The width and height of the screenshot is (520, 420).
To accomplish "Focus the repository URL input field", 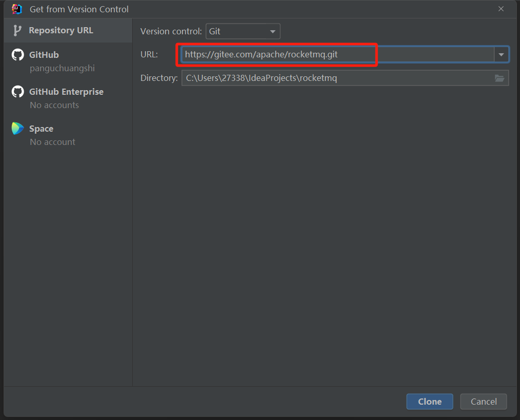I will click(338, 54).
